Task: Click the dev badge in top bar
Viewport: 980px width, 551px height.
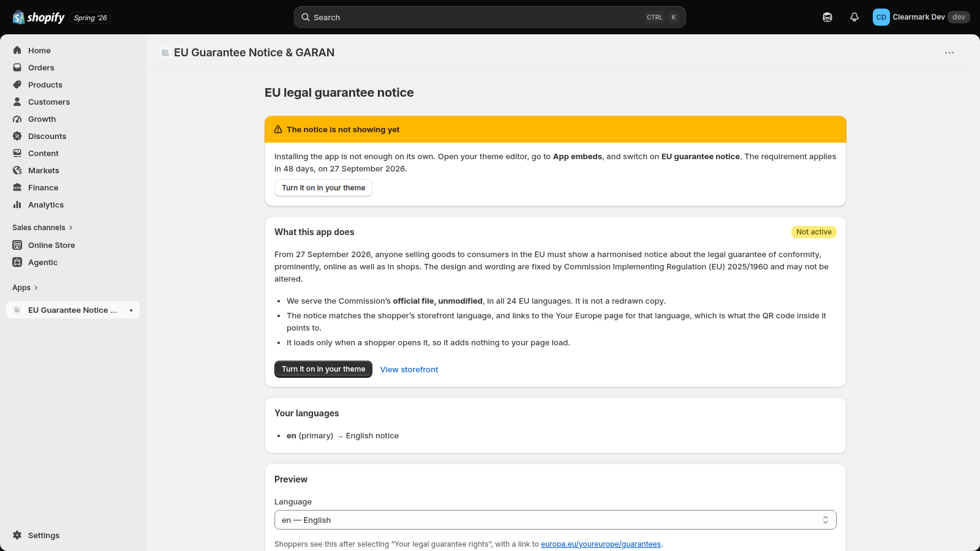Action: click(959, 17)
